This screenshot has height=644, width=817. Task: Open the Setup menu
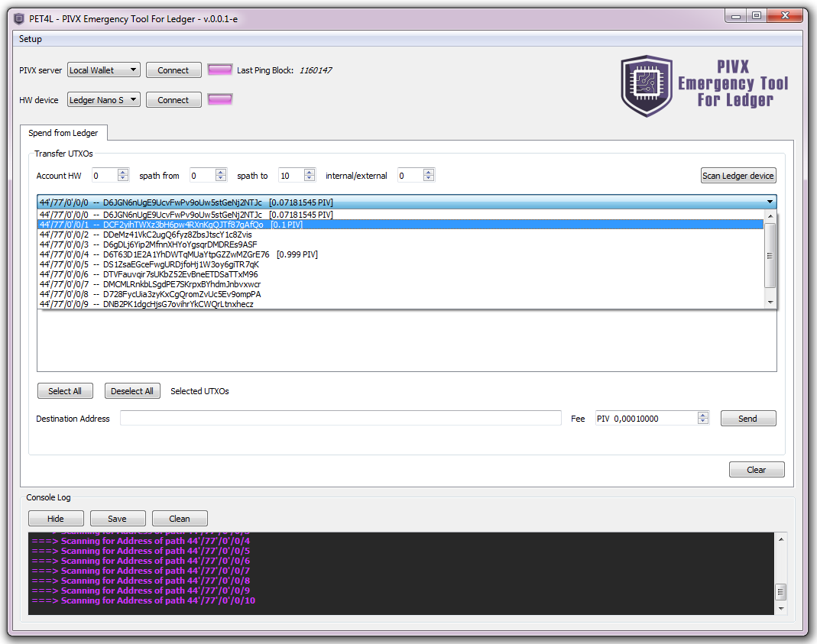(31, 39)
